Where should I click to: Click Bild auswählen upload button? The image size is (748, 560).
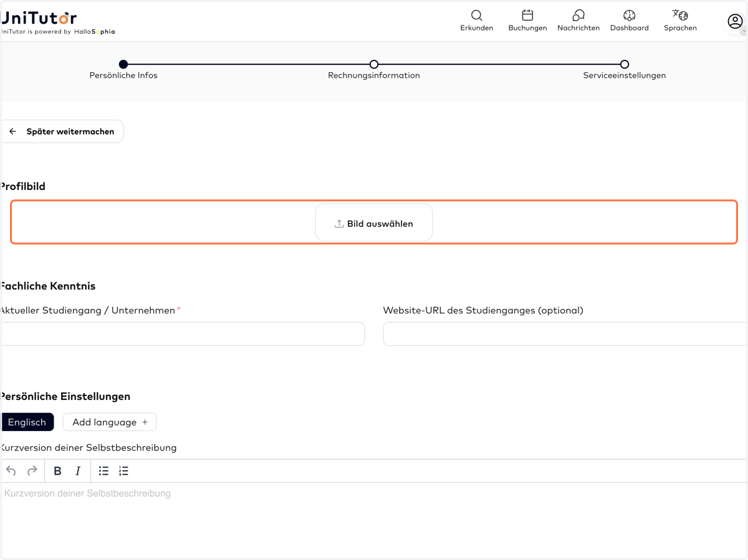[374, 223]
